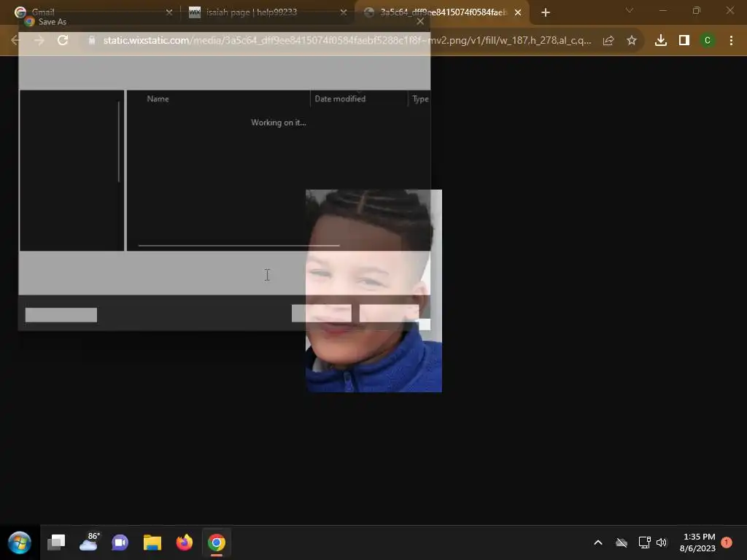747x560 pixels.
Task: Click the static.wixstatic.com address bar
Action: (347, 41)
